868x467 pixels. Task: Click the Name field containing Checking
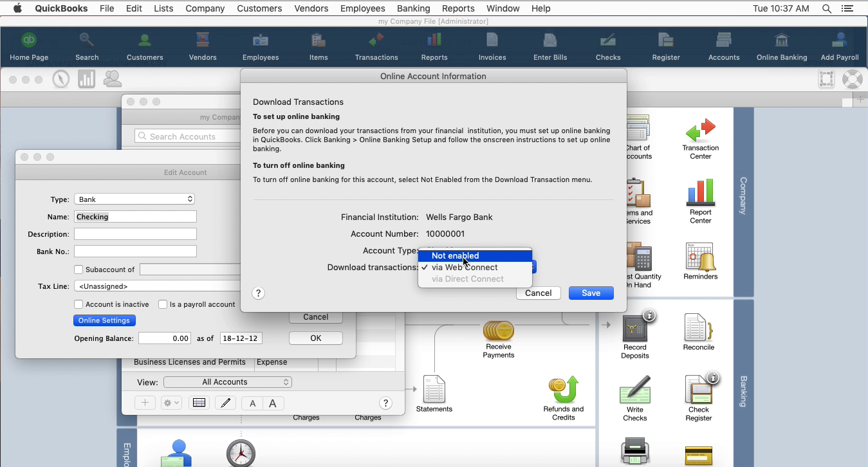coord(135,217)
